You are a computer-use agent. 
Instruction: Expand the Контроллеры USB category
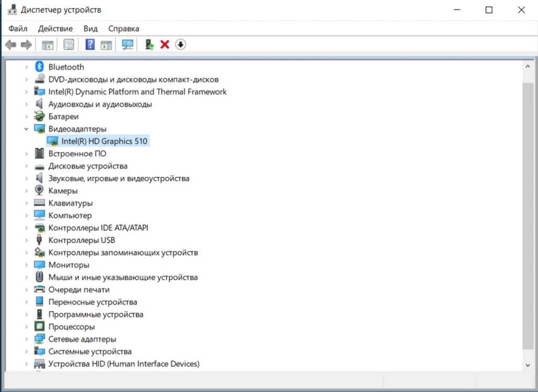tap(26, 240)
